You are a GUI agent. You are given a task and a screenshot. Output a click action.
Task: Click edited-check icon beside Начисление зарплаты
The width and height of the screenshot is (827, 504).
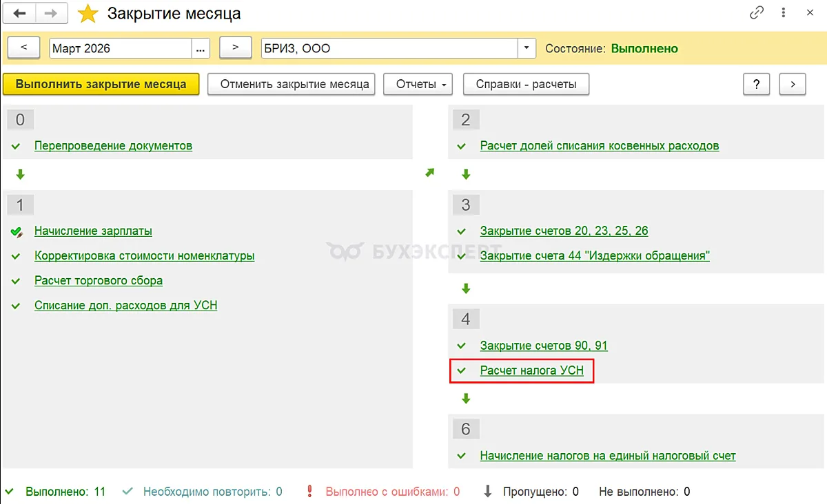tap(17, 232)
